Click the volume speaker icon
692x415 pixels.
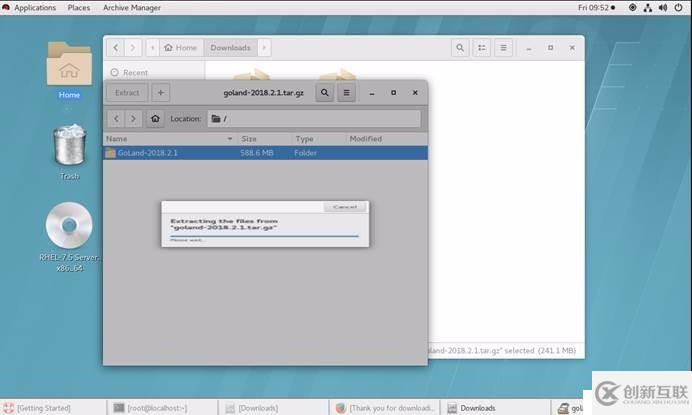coord(663,8)
